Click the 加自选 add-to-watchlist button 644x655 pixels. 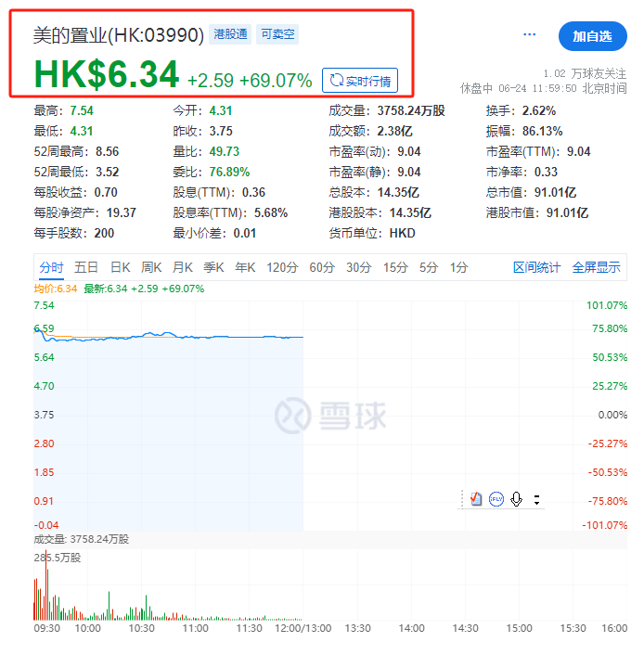point(592,36)
